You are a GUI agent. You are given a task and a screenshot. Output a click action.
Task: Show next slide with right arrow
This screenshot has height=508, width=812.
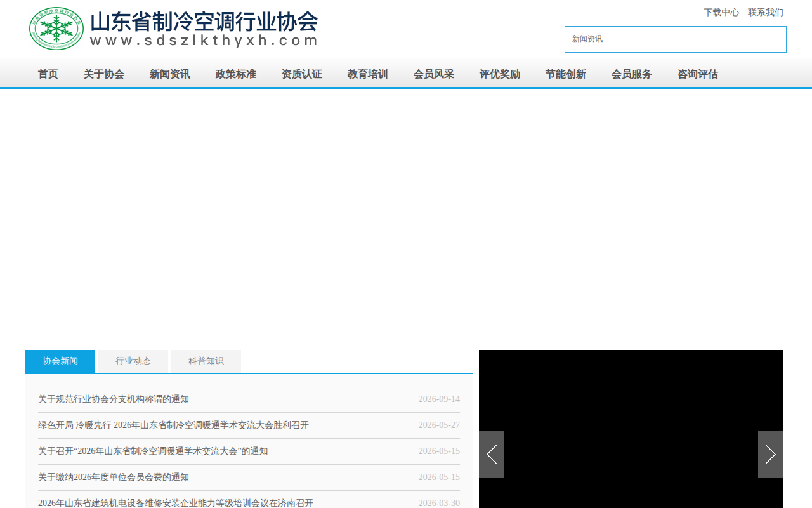(771, 455)
